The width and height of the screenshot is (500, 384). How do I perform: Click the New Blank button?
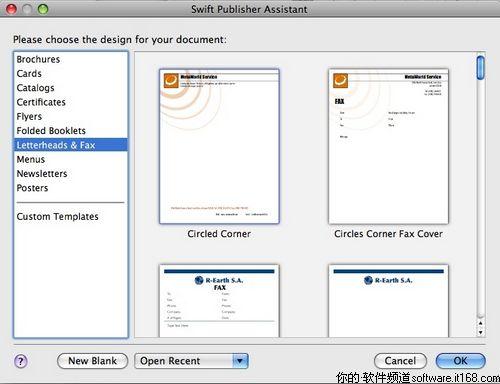(x=92, y=361)
